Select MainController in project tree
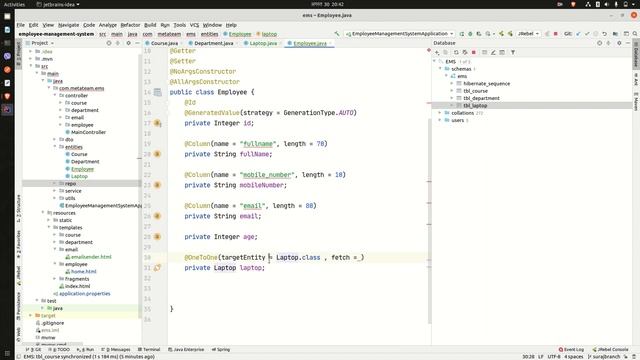 pos(89,132)
